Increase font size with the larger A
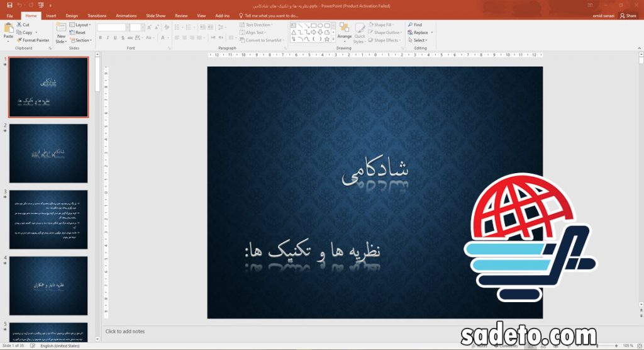 coord(149,27)
